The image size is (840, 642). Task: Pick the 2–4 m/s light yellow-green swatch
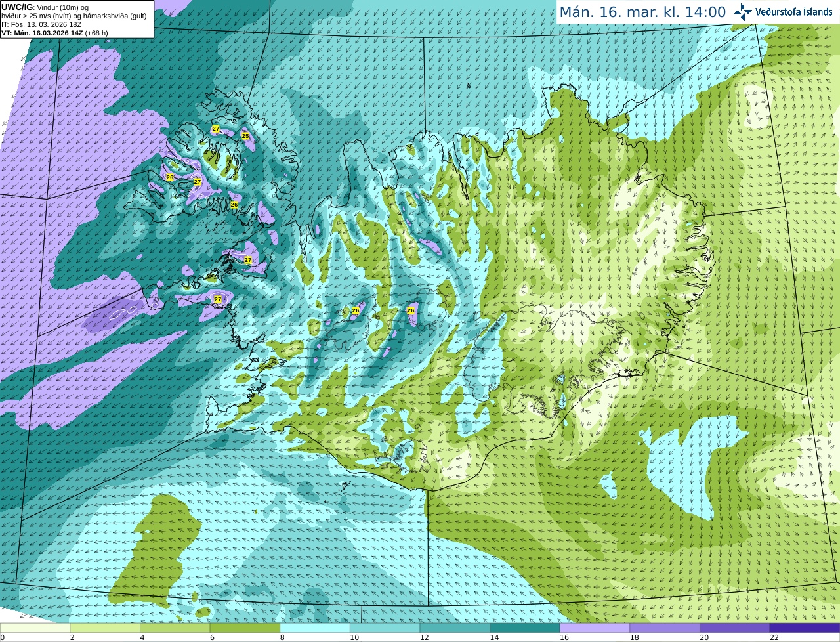(x=105, y=628)
